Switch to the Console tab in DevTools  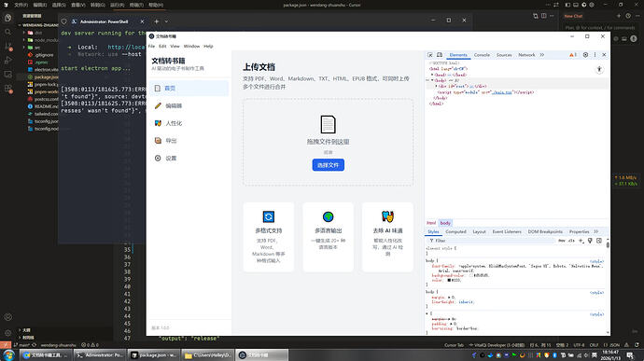point(482,55)
